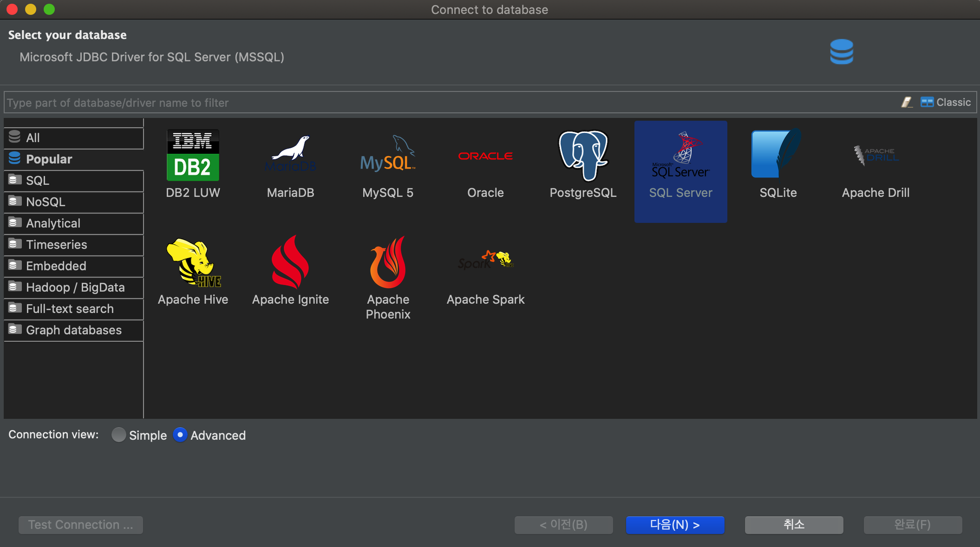Select the Apache Spark icon
Viewport: 980px width, 547px height.
pyautogui.click(x=485, y=261)
